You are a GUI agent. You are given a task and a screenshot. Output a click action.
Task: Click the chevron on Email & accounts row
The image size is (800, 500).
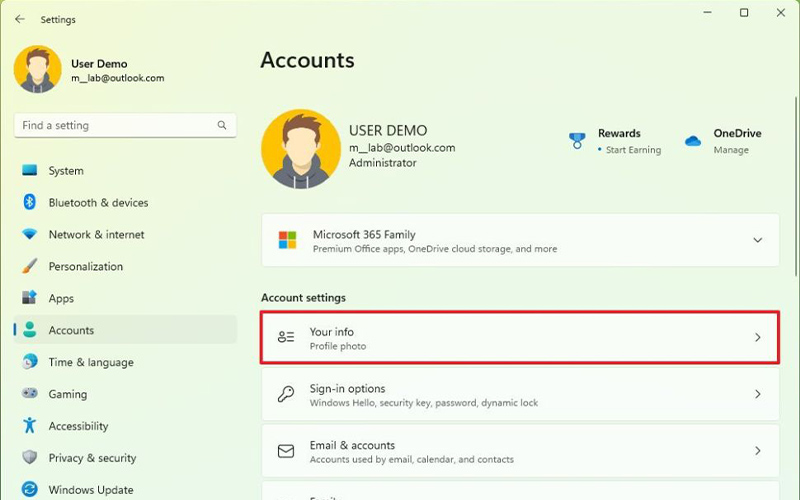click(758, 451)
